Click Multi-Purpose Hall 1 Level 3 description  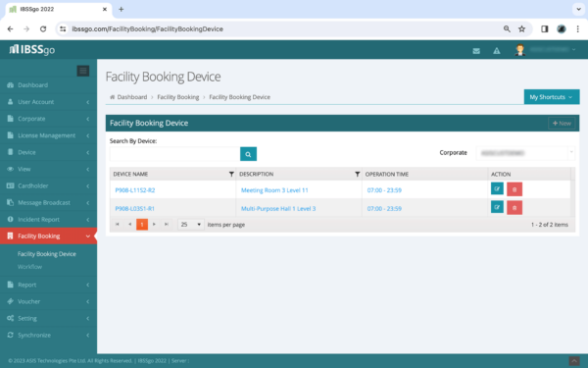tap(278, 208)
